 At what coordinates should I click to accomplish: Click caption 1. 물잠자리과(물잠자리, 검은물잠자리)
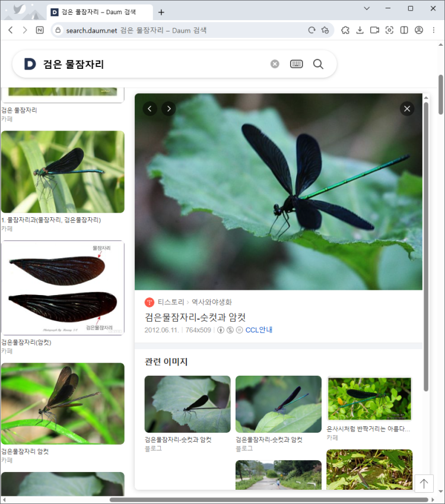(x=51, y=220)
